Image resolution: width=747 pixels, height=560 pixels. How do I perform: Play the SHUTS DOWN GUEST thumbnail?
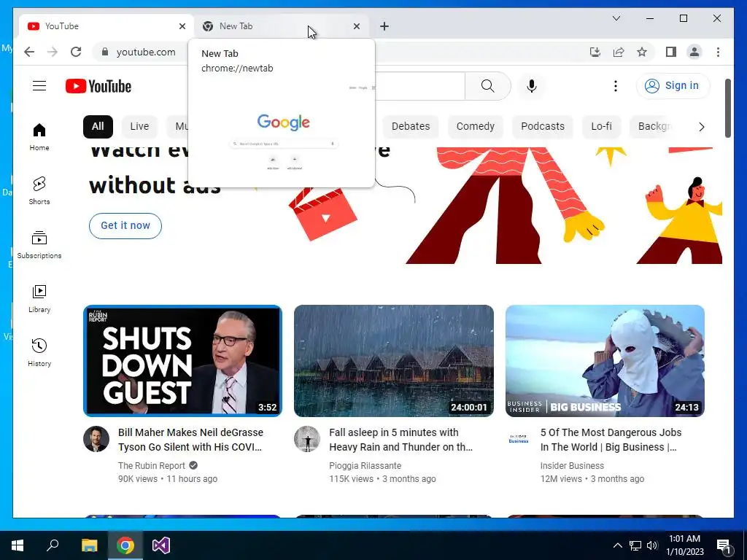click(x=182, y=361)
